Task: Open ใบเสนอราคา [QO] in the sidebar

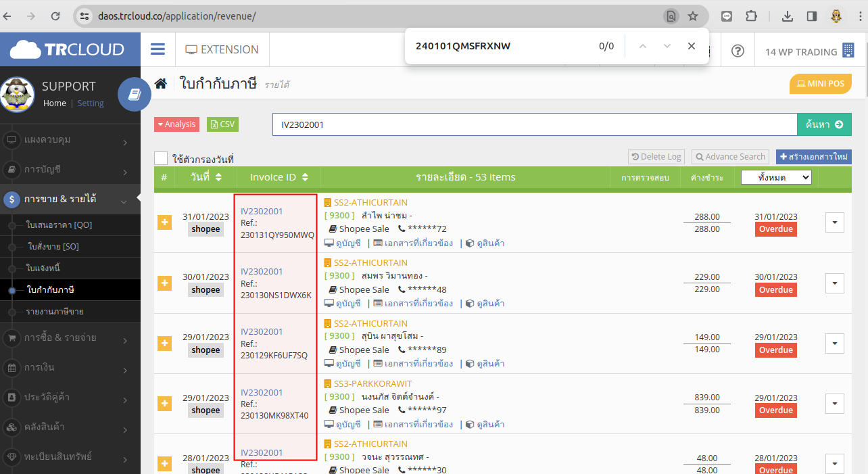Action: [59, 224]
